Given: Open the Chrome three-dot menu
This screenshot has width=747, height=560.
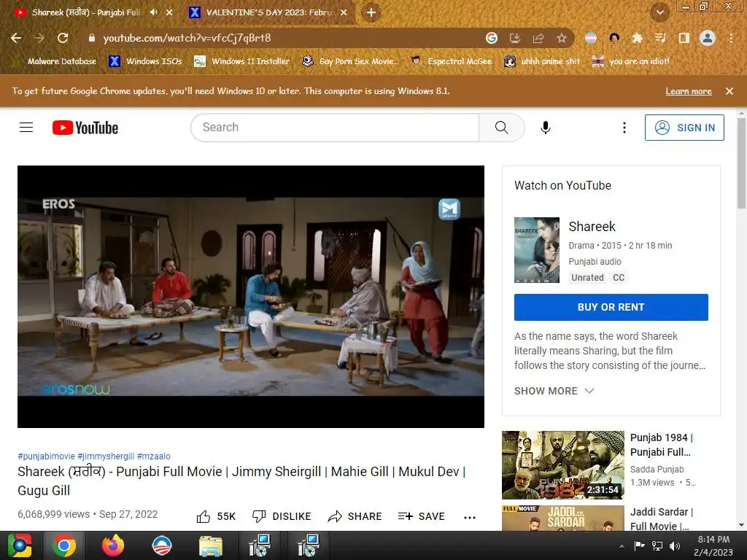Looking at the screenshot, I should tap(731, 38).
